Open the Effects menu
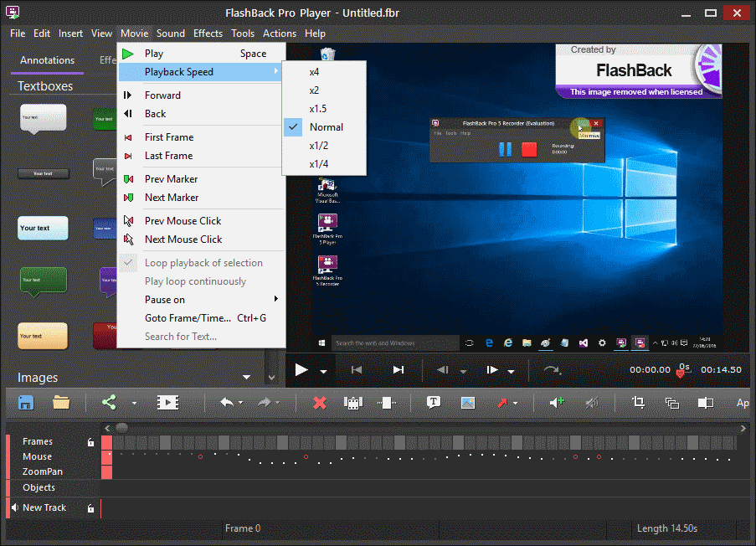The image size is (756, 546). click(208, 33)
